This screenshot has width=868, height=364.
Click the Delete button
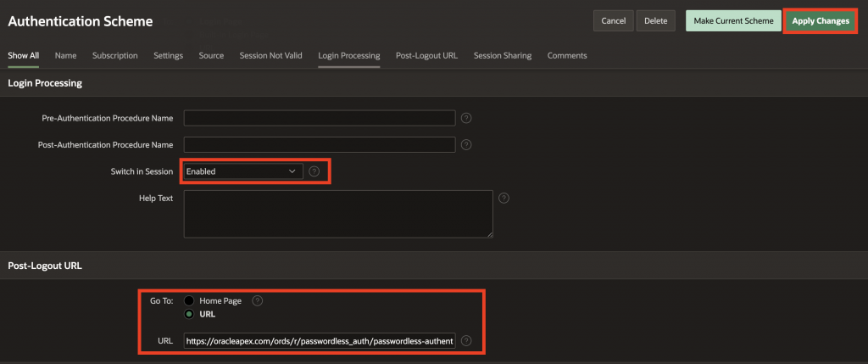tap(656, 21)
